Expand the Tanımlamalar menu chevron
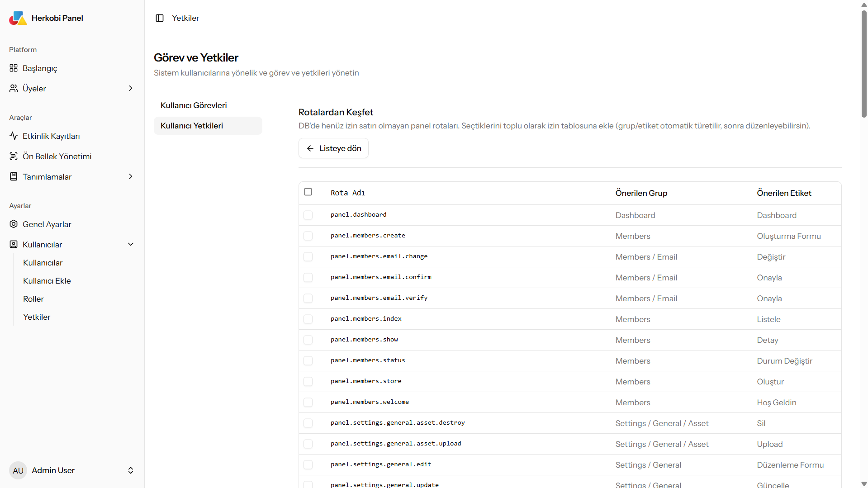Screen dimensions: 868x488 point(131,176)
